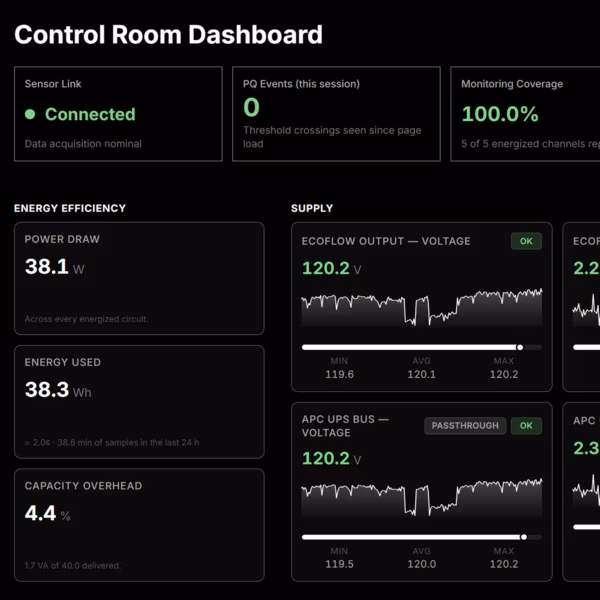Click the 'Across every energized circuit.' caption
Screen dimensions: 600x600
tap(86, 319)
